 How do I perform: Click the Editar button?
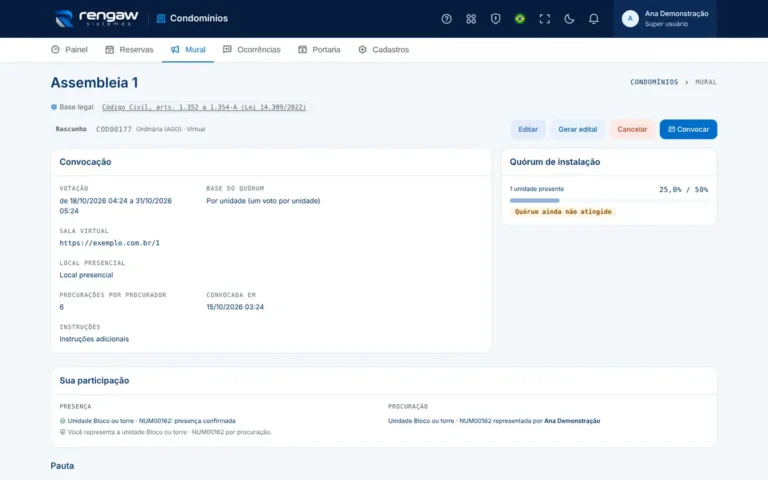(x=528, y=129)
